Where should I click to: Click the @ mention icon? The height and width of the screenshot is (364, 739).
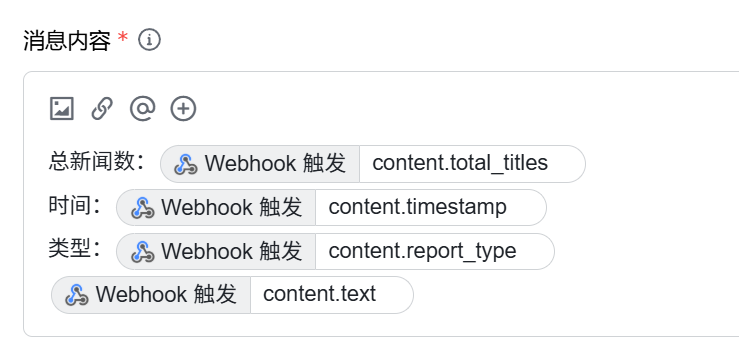(142, 108)
